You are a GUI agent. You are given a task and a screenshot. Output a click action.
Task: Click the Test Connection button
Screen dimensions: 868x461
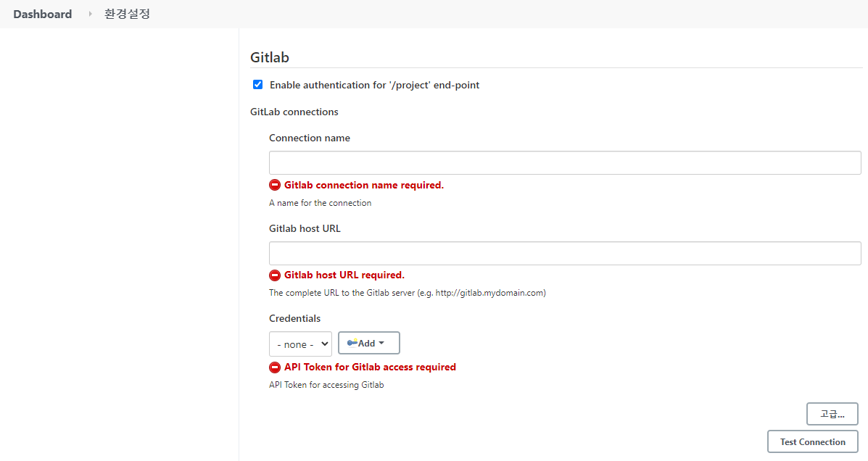coord(813,441)
